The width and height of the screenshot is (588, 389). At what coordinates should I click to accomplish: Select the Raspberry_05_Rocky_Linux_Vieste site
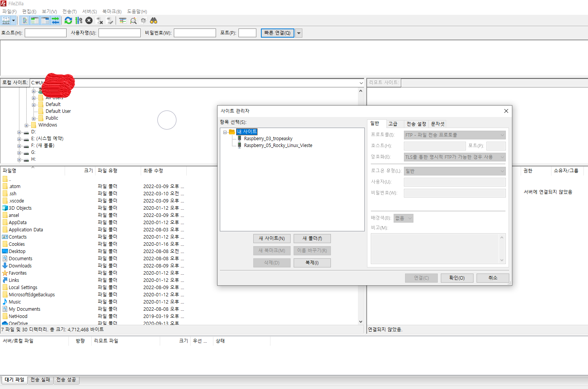[278, 145]
